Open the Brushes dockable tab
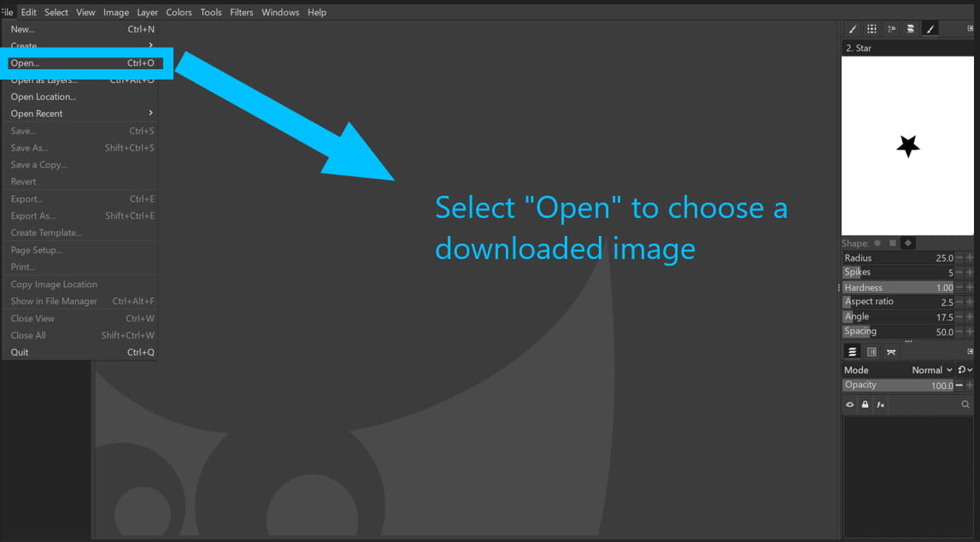The width and height of the screenshot is (980, 542). point(852,29)
